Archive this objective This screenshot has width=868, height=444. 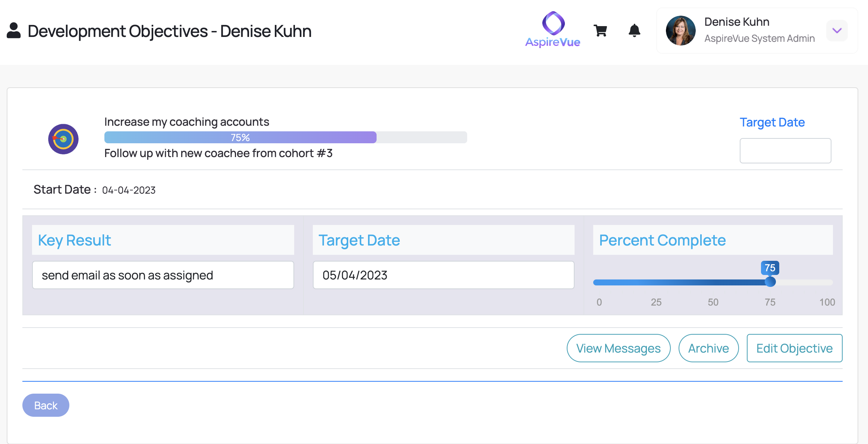point(708,348)
